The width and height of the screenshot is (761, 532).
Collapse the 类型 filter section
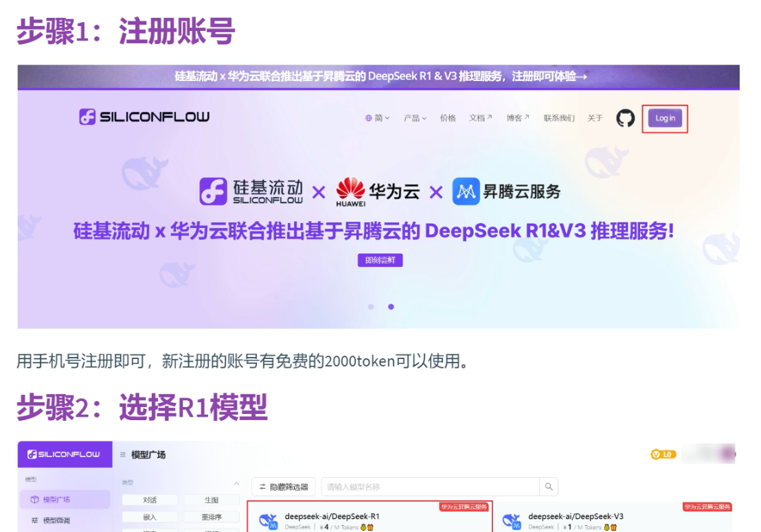coord(236,483)
